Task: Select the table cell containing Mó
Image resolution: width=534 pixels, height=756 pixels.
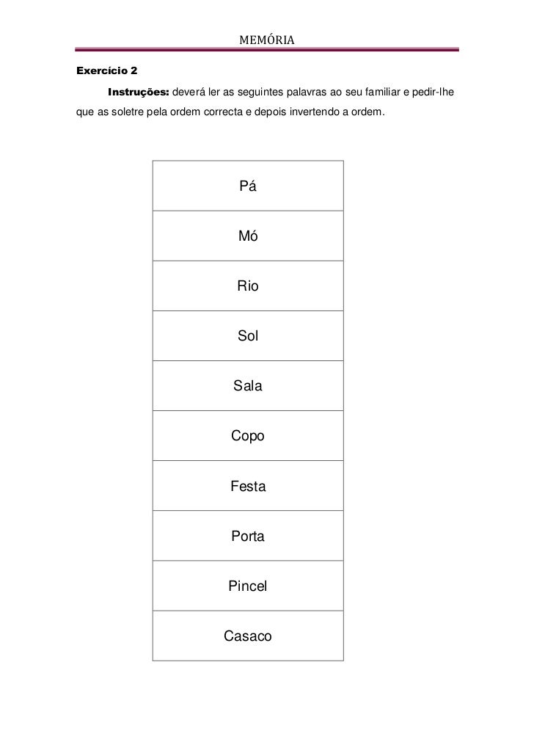Action: [x=248, y=236]
